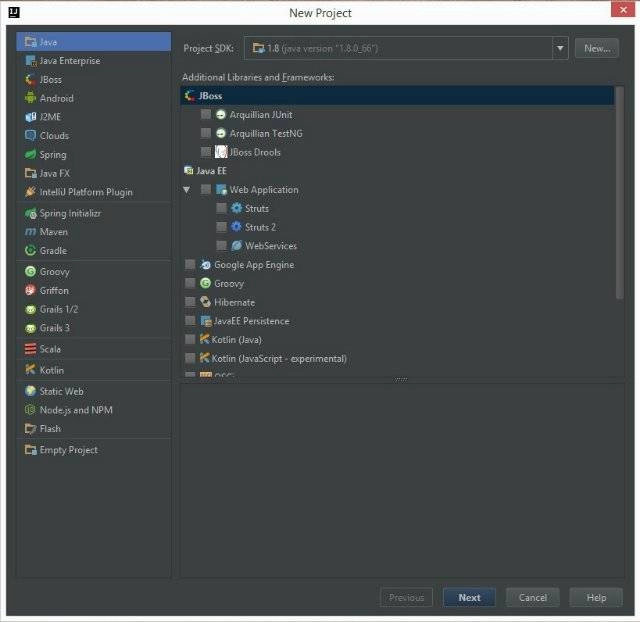The width and height of the screenshot is (640, 622).
Task: Close the New Project dialog
Action: click(623, 10)
